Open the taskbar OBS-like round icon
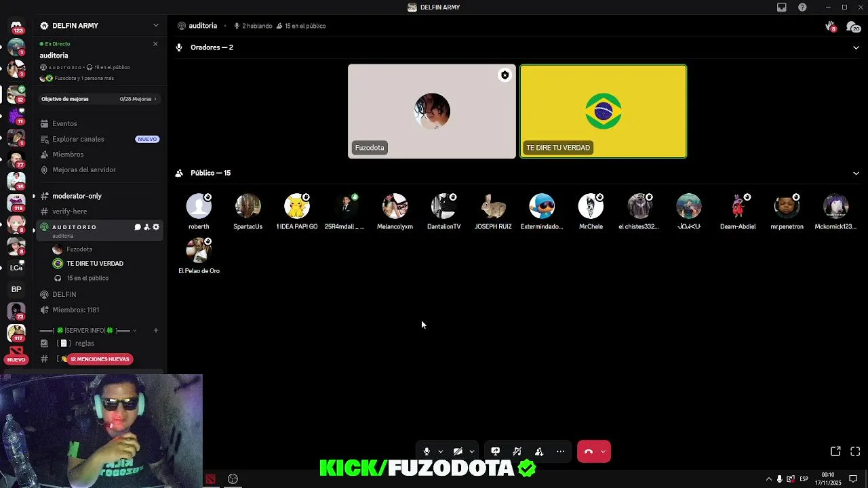The height and width of the screenshot is (488, 868). pyautogui.click(x=233, y=479)
